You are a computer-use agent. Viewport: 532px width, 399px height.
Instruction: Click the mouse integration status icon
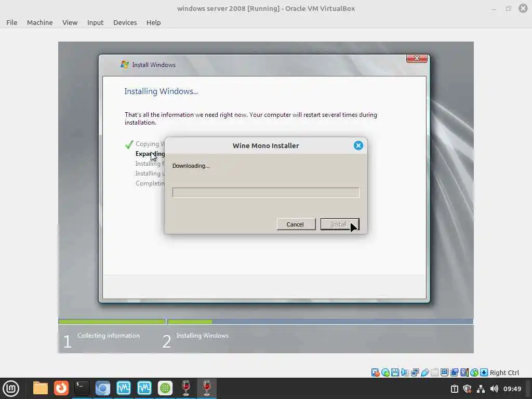(474, 373)
